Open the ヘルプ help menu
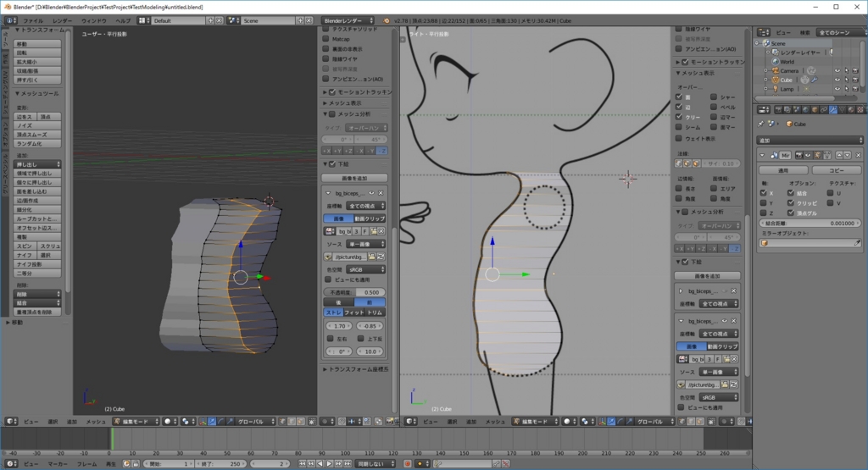 click(123, 20)
